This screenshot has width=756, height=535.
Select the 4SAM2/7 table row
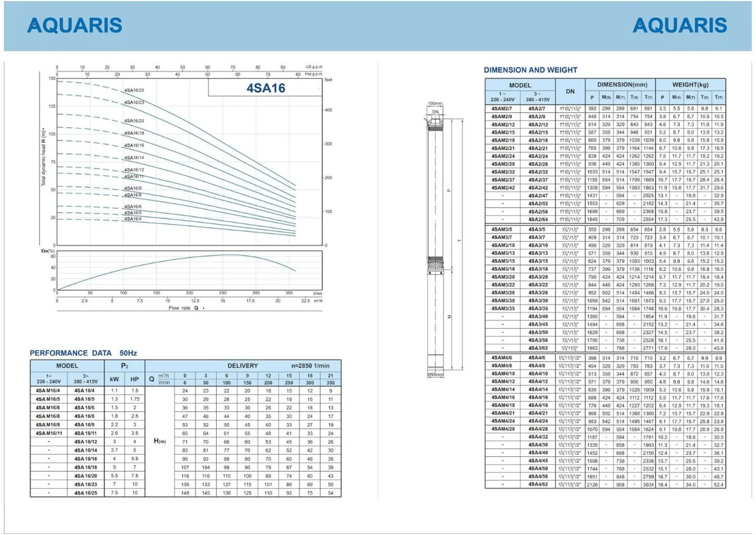coord(605,109)
